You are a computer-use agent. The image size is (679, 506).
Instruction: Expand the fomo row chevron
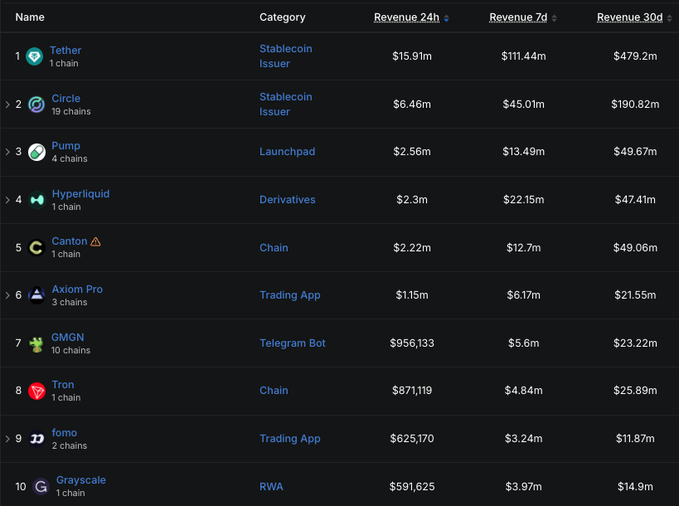7,438
